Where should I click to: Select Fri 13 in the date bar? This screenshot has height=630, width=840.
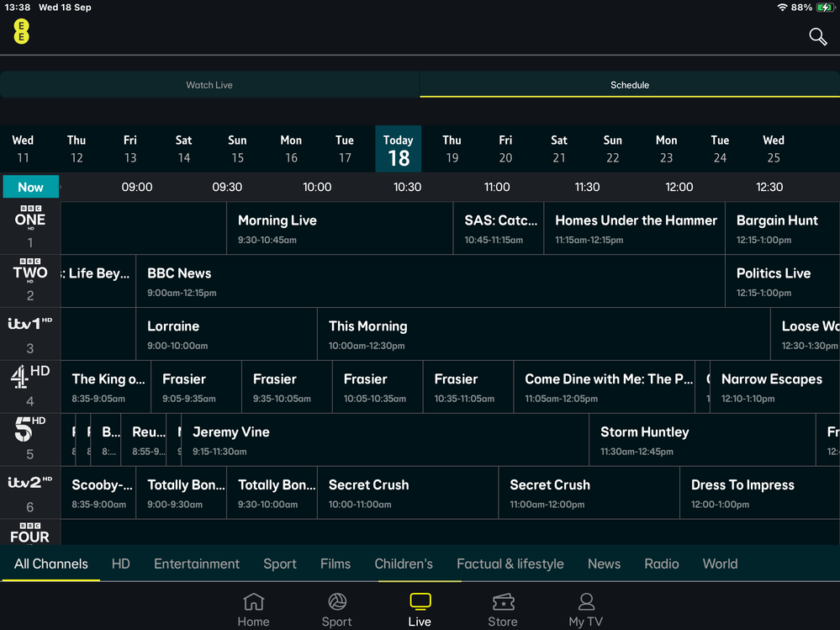pos(130,149)
